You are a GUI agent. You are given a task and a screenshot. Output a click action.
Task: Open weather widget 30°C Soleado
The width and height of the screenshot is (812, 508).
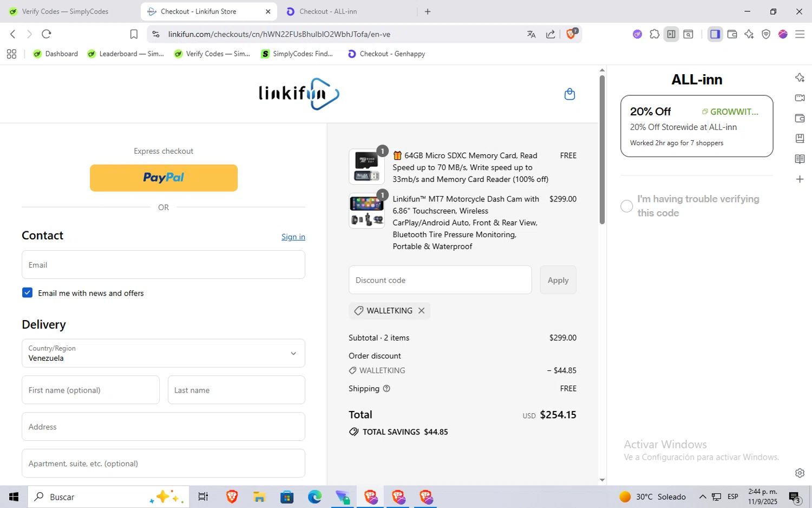coord(652,497)
